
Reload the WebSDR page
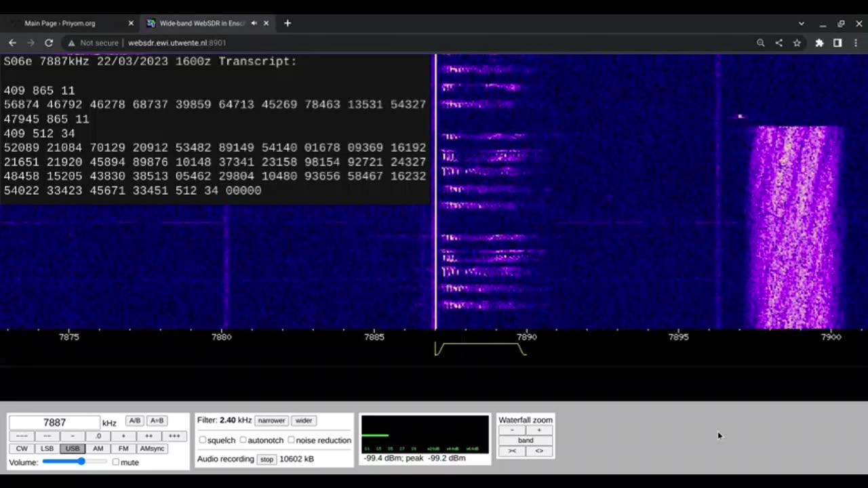[49, 43]
